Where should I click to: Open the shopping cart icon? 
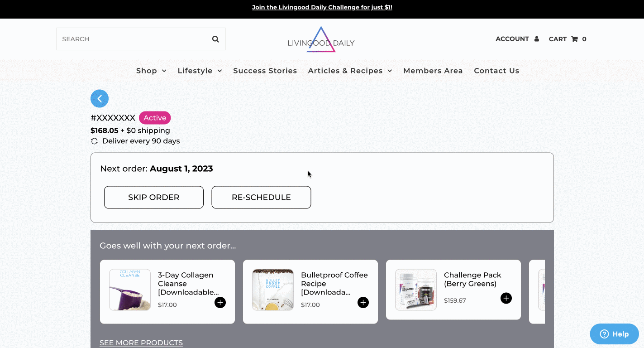click(574, 39)
